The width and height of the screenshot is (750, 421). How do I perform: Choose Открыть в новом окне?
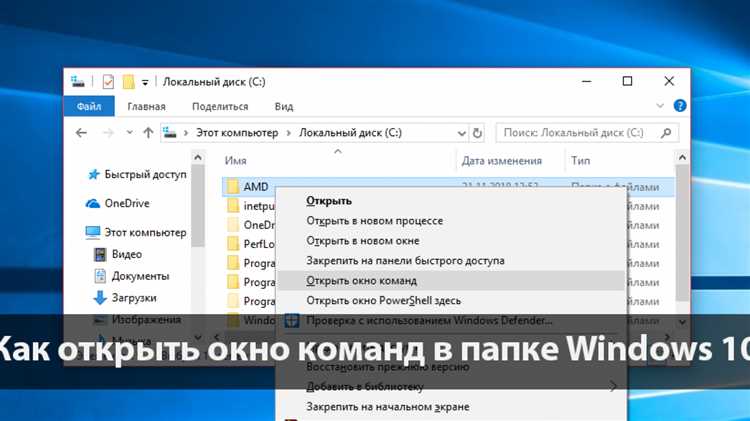[363, 241]
